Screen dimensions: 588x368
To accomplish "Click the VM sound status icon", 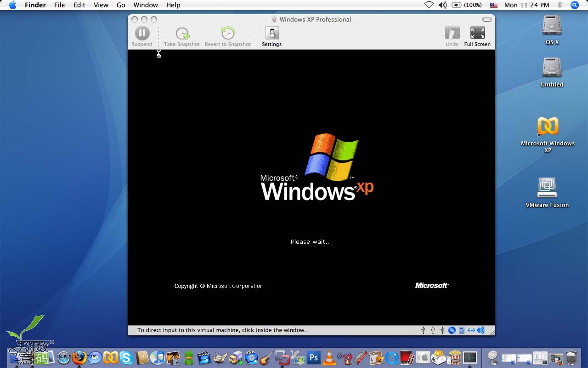I will click(x=481, y=330).
